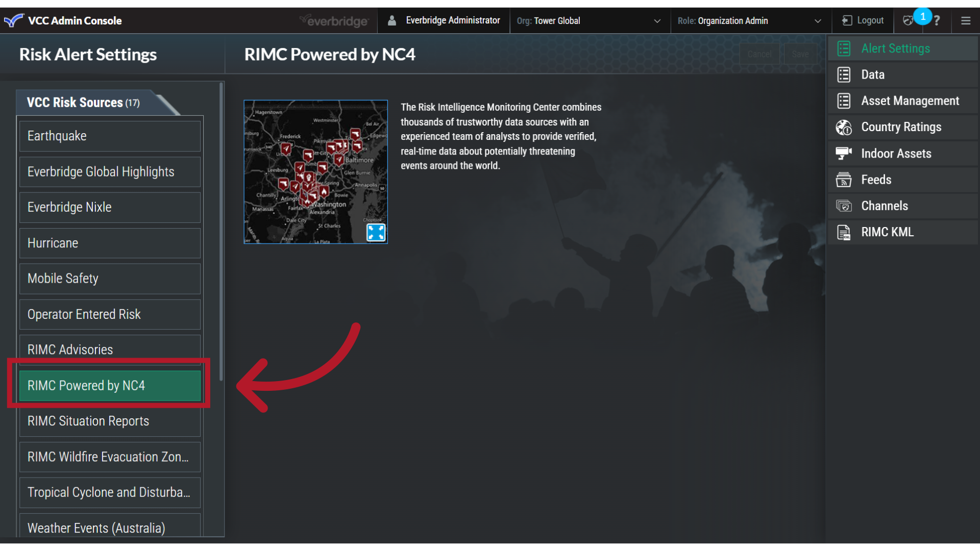
Task: Click the Alert Settings icon in sidebar
Action: pos(844,48)
